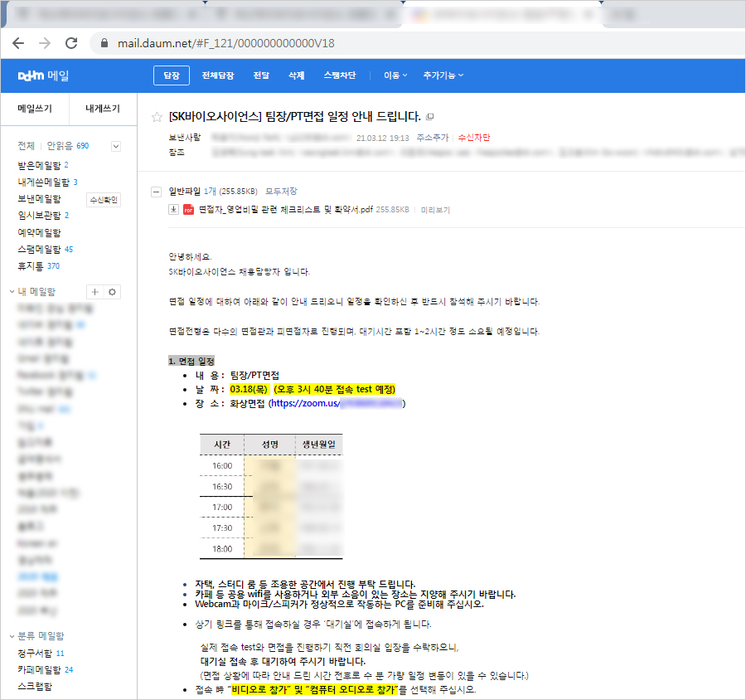
Task: Open 내게쓰기 write-to-self tab
Action: 103,109
